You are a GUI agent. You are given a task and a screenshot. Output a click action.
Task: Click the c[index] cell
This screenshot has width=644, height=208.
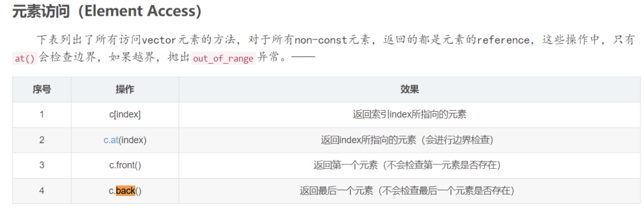[x=125, y=114]
